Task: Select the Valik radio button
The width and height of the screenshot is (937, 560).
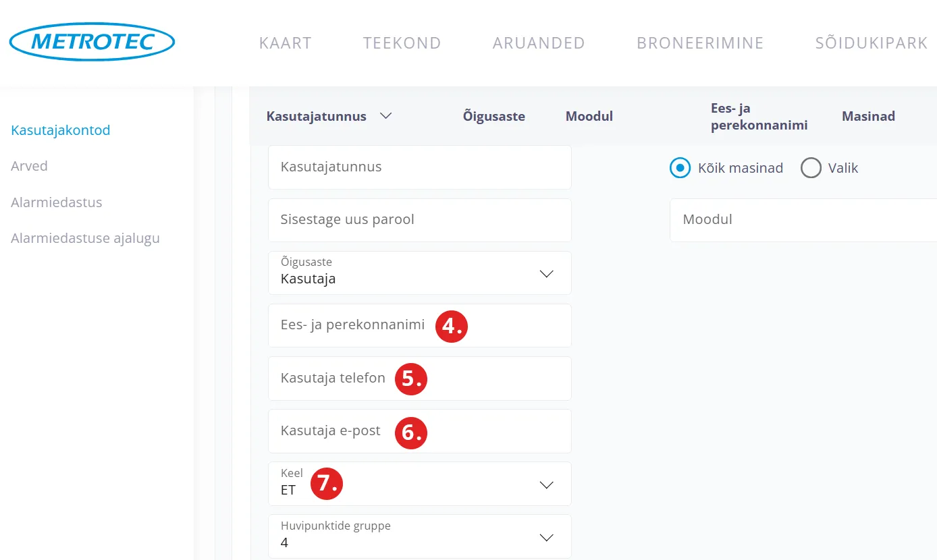Action: point(811,168)
